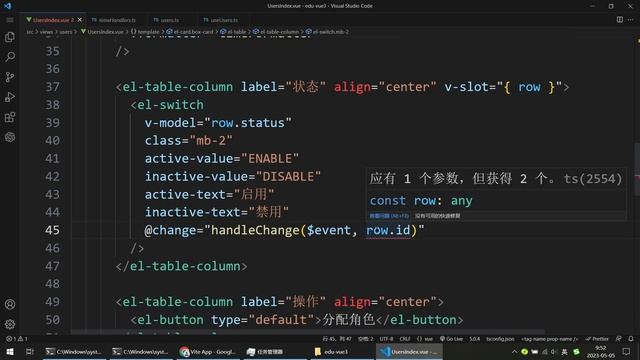The width and height of the screenshot is (640, 360).
Task: Open Windows Task View
Action: click(x=29, y=351)
